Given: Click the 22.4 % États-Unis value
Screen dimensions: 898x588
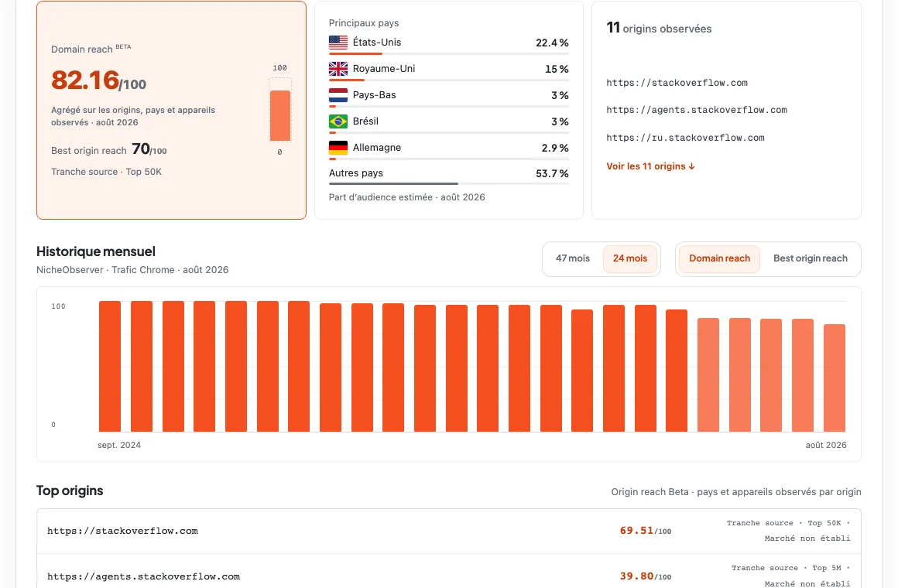Looking at the screenshot, I should click(552, 43).
